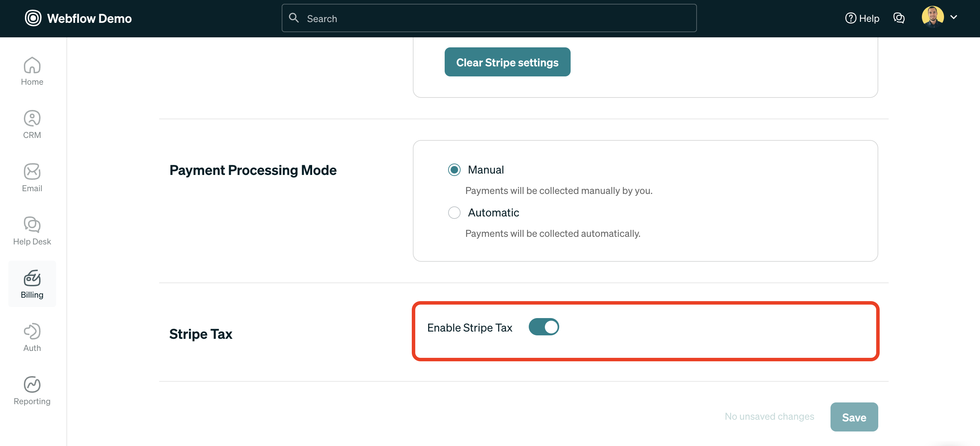Select the Manual payment processing mode
This screenshot has height=446, width=980.
tap(454, 169)
